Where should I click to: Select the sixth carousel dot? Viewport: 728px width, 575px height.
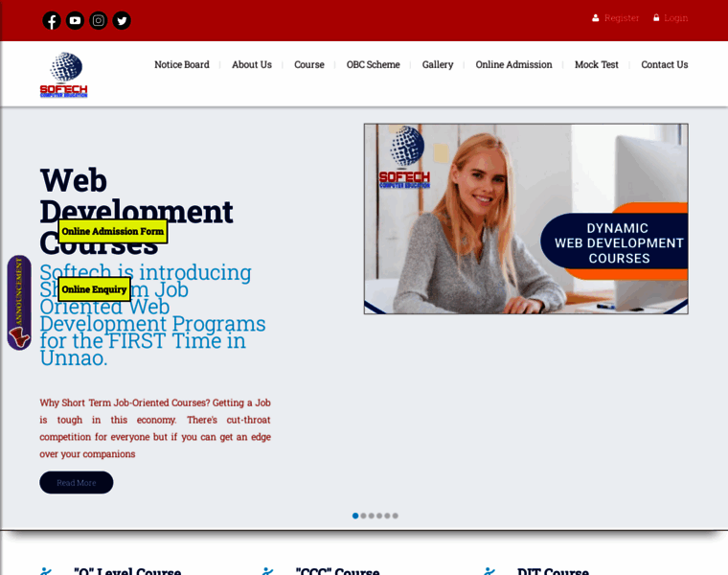point(395,516)
